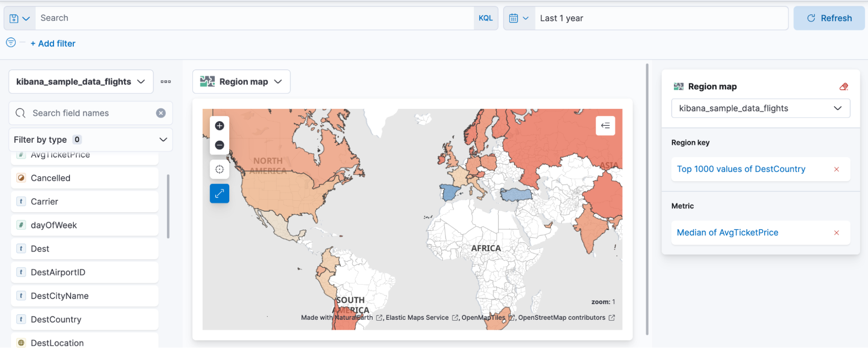Click the Add filter link

coord(53,43)
